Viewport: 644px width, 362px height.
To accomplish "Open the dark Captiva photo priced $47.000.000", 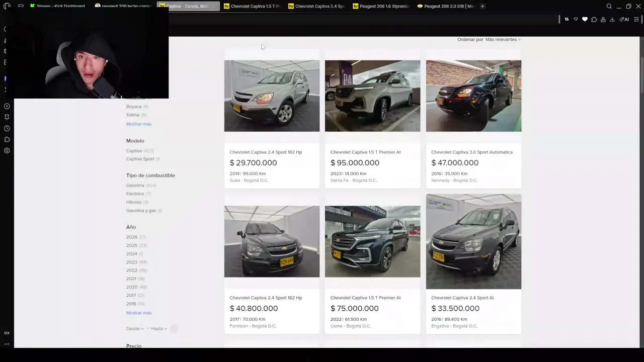I will click(x=473, y=96).
